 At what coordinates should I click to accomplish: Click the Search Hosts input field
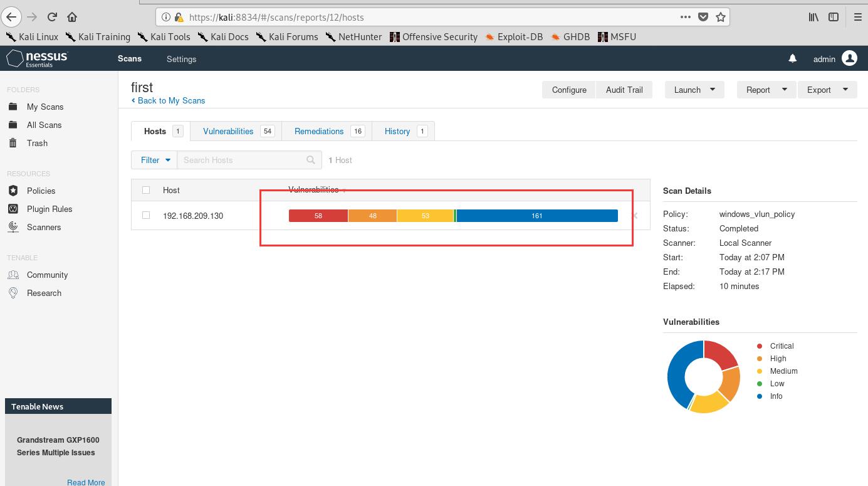[x=249, y=160]
